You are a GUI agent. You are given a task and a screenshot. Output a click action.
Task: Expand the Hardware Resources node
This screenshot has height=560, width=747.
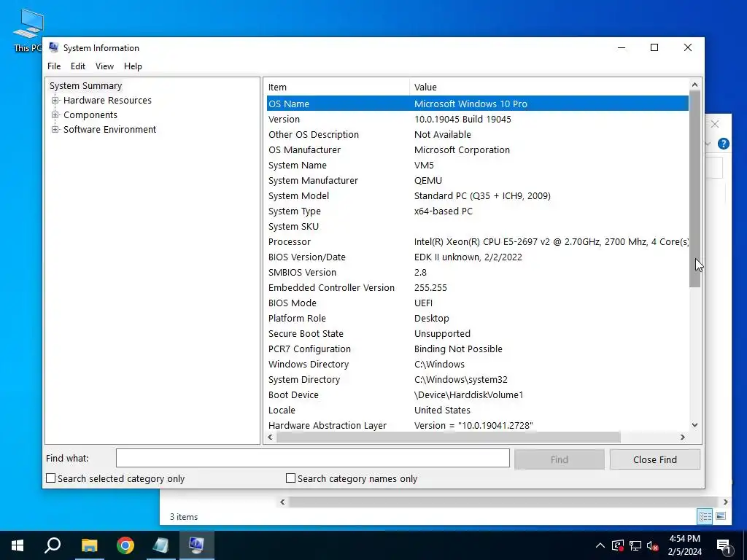[55, 101]
